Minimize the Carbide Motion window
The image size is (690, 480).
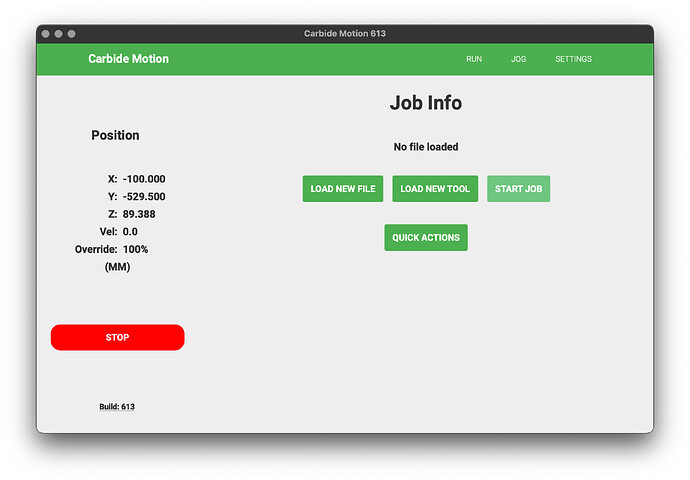(x=59, y=34)
